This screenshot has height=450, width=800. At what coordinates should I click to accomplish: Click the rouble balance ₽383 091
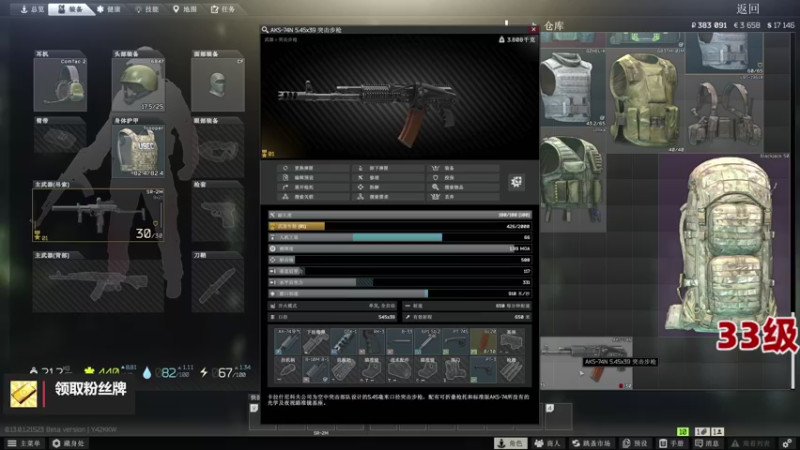tap(709, 24)
